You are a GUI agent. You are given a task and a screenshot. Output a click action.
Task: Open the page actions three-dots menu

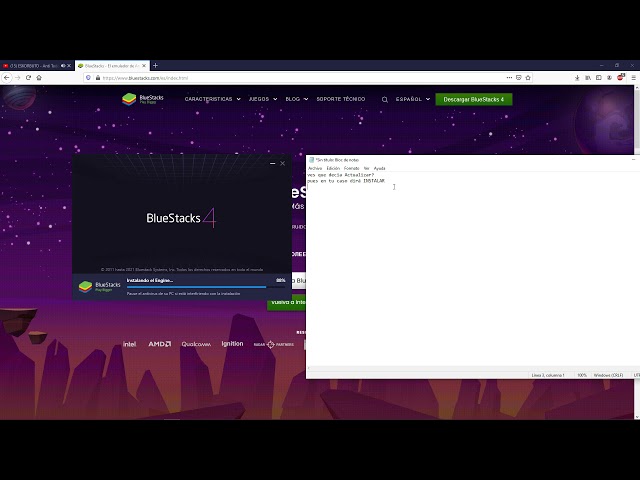point(509,78)
